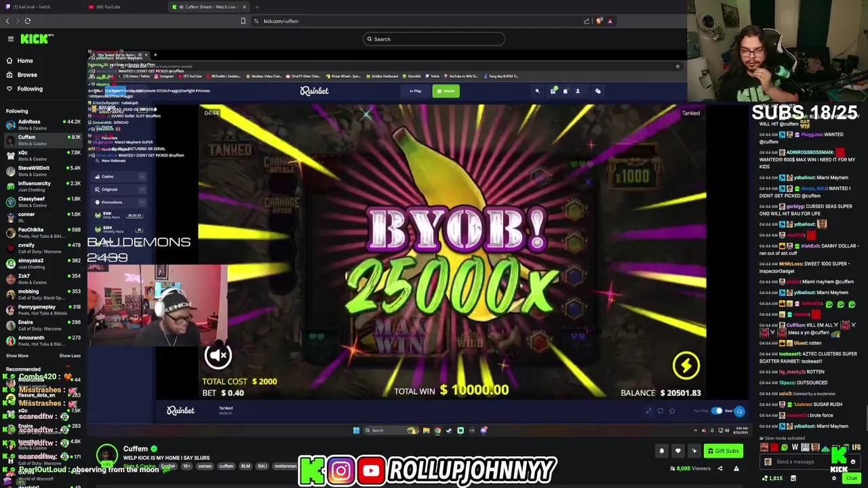Click the share icon in address bar
Image resolution: width=868 pixels, height=488 pixels.
[587, 21]
